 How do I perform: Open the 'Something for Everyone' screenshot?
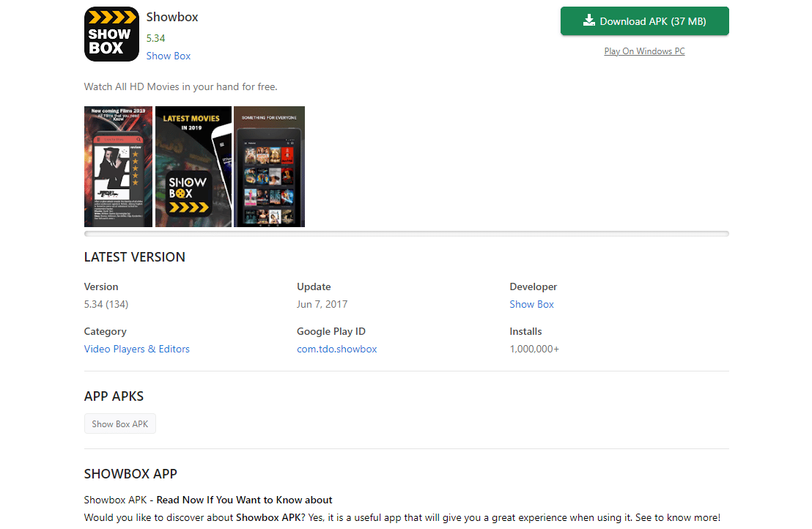pos(269,166)
